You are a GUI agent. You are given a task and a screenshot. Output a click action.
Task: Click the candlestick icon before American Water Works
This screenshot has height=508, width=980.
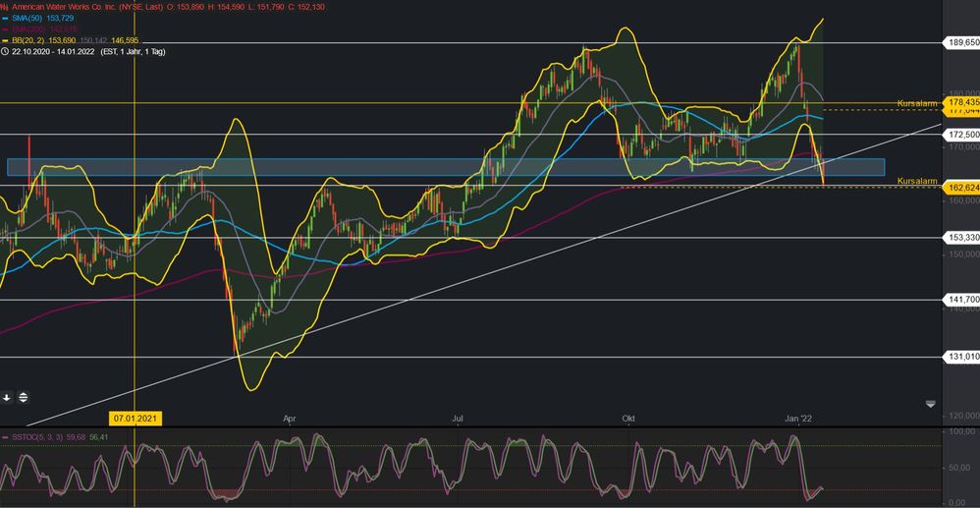click(x=5, y=6)
